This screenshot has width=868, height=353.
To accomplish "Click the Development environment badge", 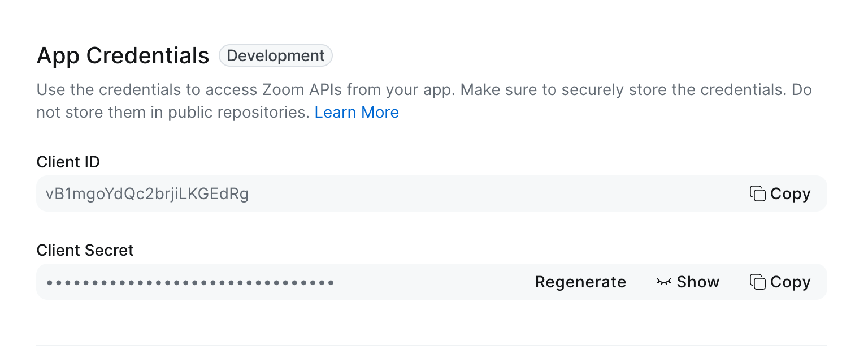I will [276, 56].
